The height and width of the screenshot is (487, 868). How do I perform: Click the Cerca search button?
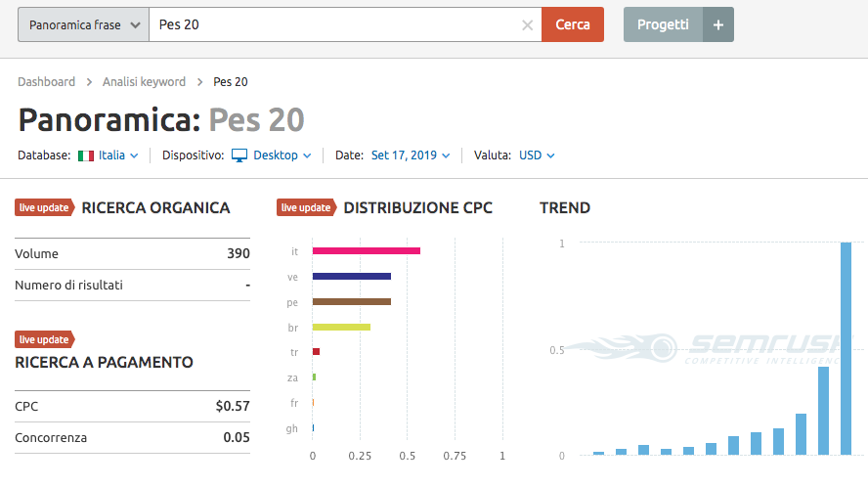coord(573,24)
